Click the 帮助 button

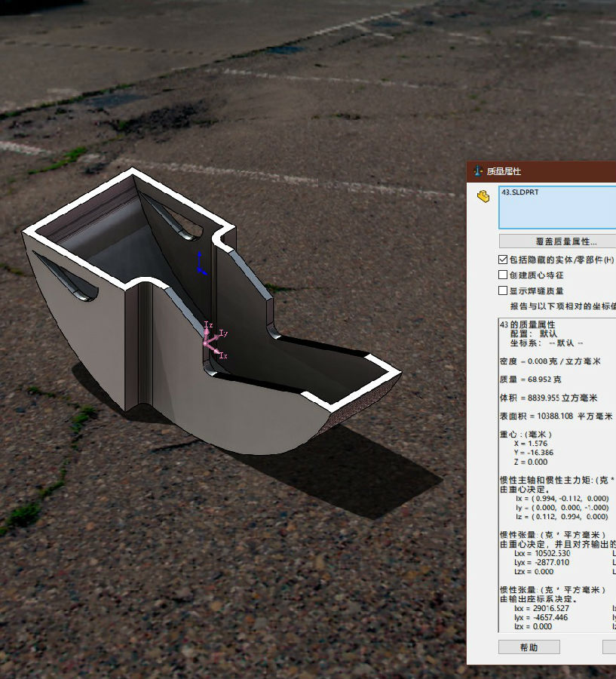(x=529, y=647)
